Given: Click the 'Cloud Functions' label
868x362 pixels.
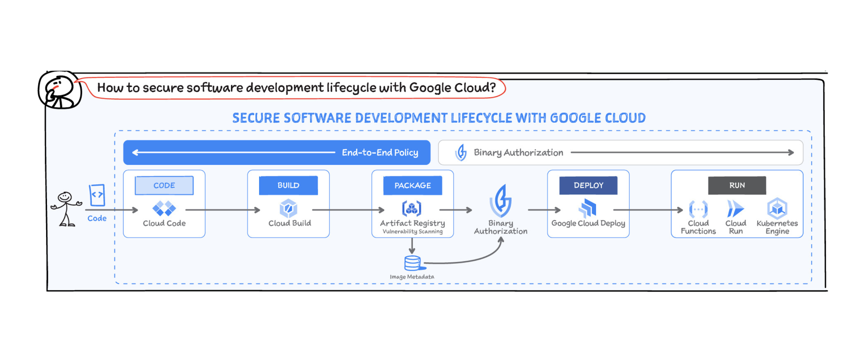Looking at the screenshot, I should coord(698,227).
